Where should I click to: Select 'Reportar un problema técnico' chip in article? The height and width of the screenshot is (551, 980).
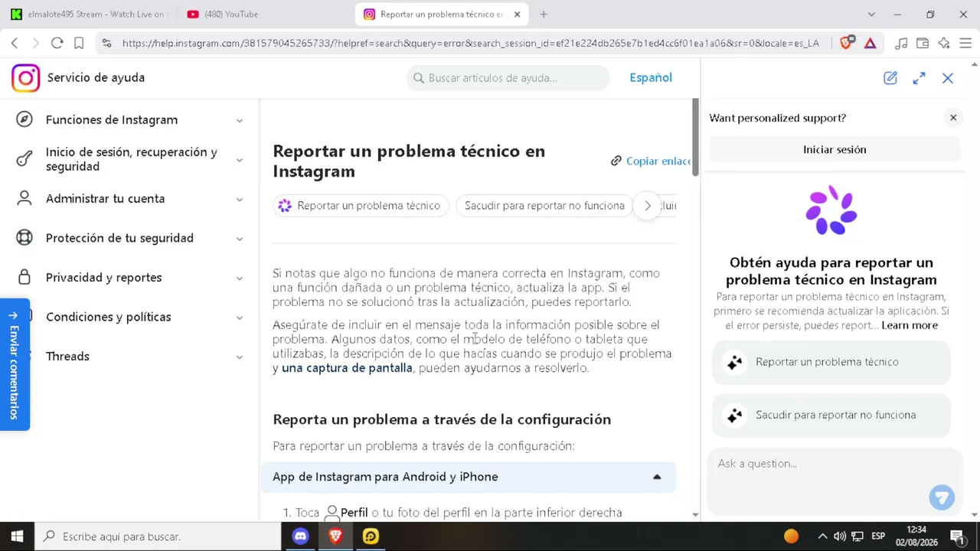(x=361, y=206)
